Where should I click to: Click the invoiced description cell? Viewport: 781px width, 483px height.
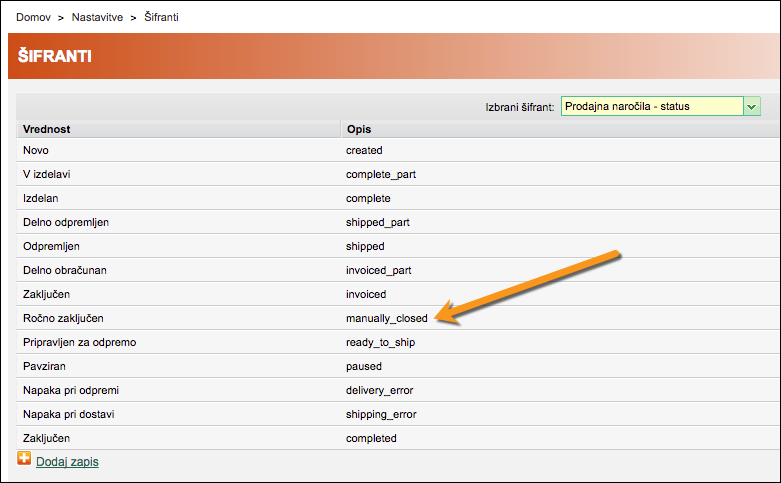(366, 294)
